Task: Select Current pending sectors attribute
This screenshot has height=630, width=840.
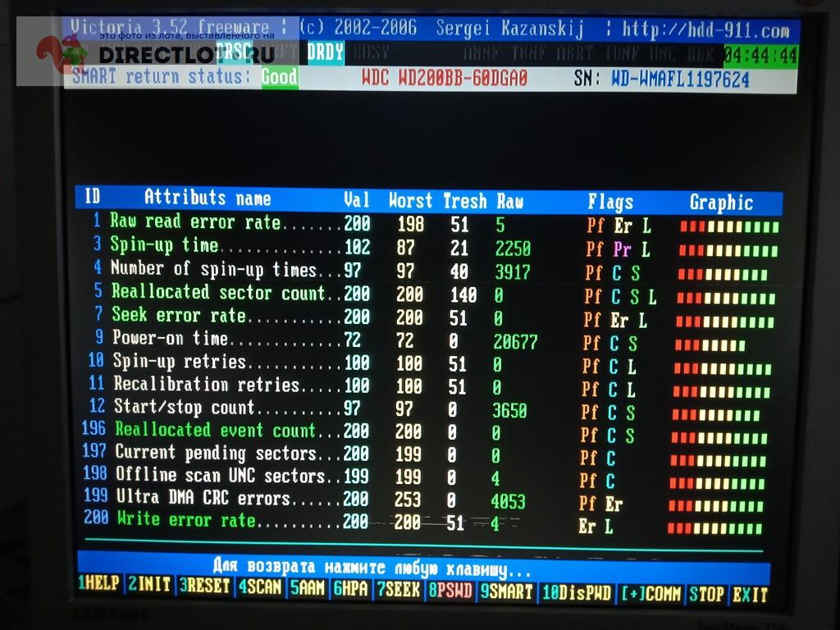Action: tap(216, 453)
